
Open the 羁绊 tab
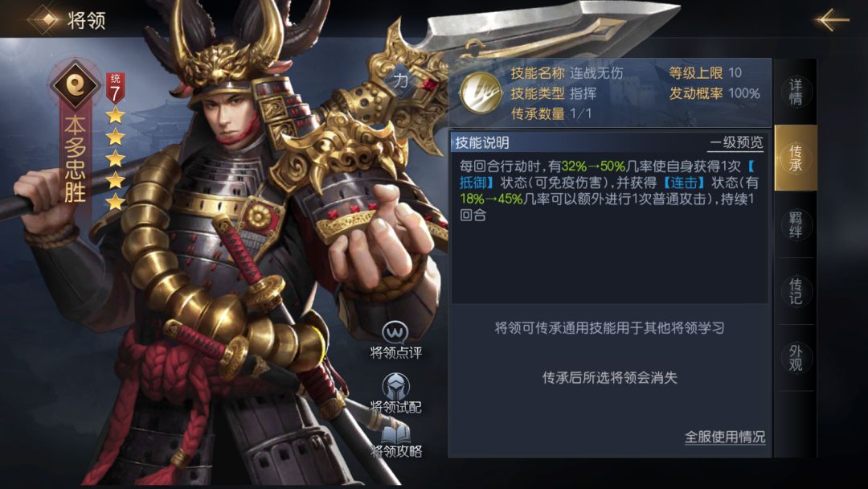tap(796, 224)
